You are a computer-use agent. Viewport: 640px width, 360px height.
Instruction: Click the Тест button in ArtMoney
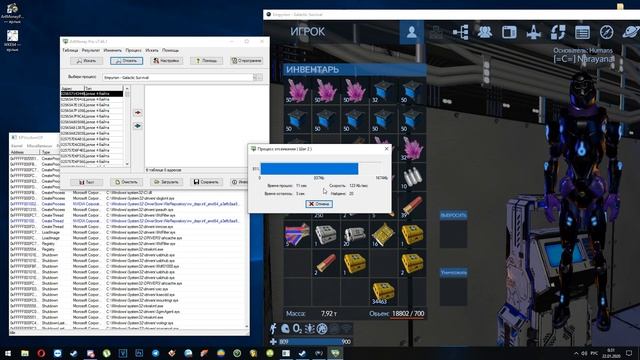point(87,182)
